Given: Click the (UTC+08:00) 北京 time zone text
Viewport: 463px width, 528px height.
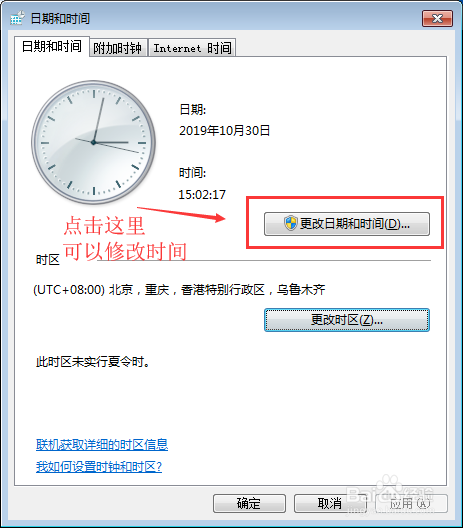Looking at the screenshot, I should [x=179, y=290].
